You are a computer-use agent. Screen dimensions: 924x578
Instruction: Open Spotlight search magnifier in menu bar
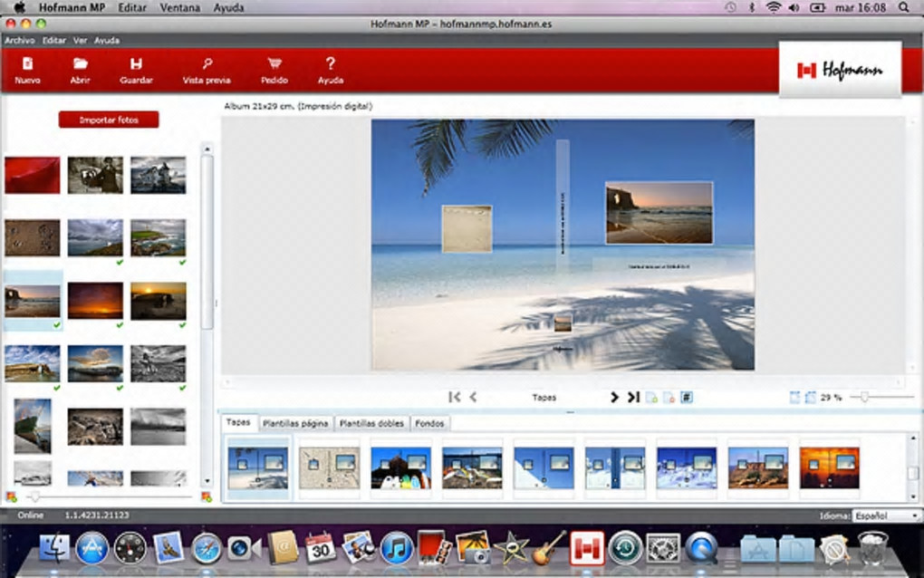pyautogui.click(x=904, y=7)
